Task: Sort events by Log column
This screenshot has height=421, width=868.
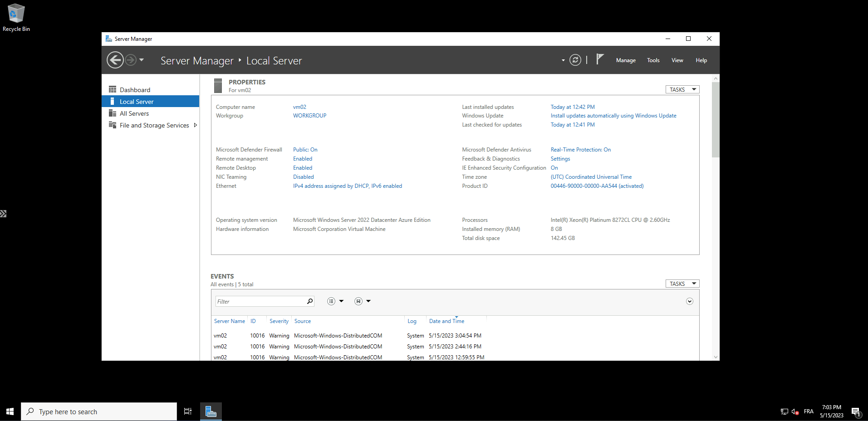Action: click(412, 321)
